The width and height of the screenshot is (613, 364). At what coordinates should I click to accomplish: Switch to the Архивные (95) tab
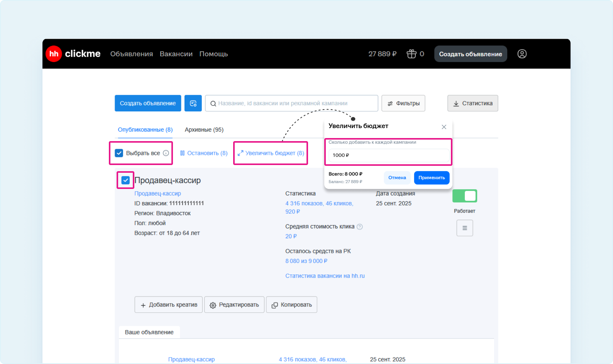(x=204, y=130)
